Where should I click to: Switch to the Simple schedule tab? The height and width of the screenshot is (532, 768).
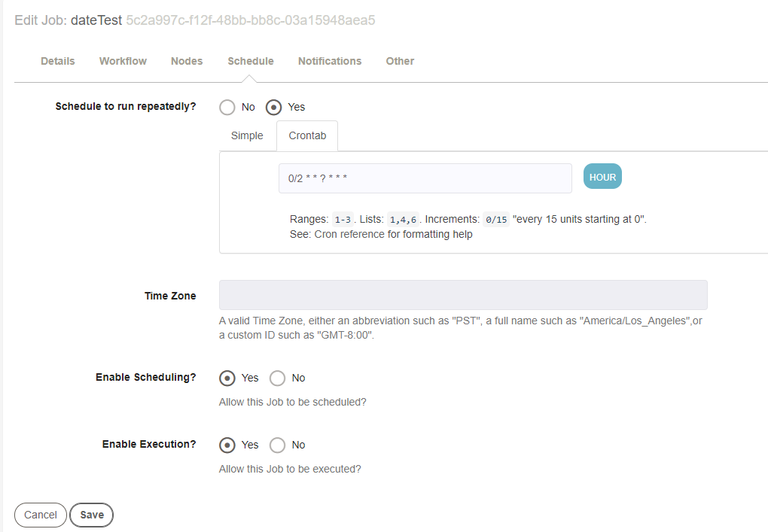tap(247, 135)
